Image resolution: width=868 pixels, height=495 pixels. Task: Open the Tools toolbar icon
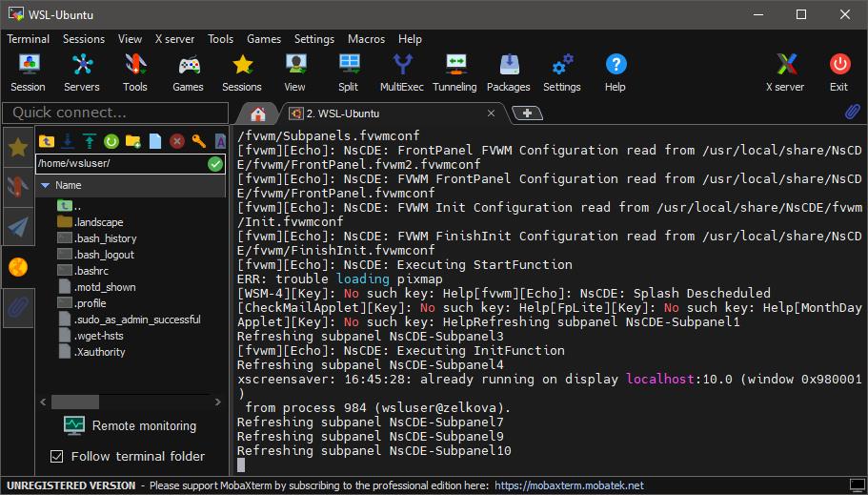(x=135, y=72)
